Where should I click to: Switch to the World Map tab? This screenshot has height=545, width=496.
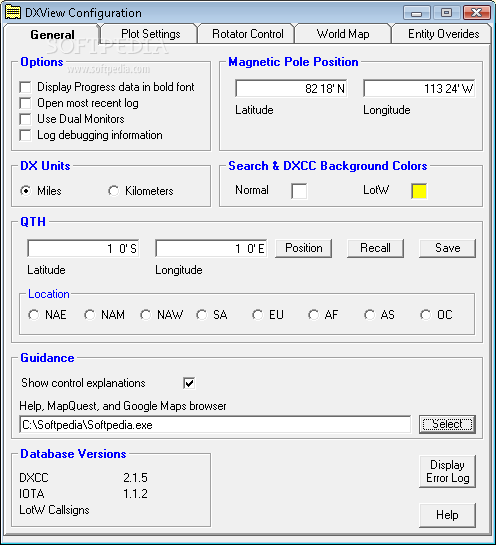(343, 34)
